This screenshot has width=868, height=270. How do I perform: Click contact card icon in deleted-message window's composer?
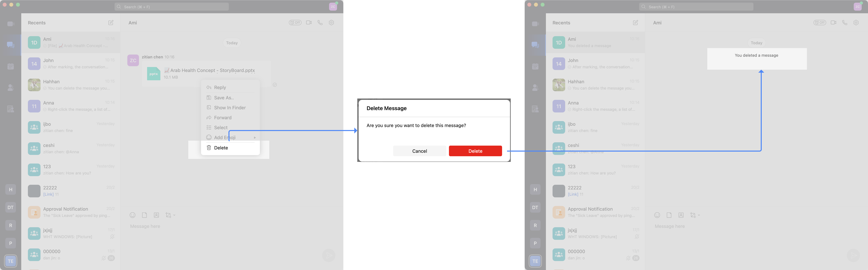(x=681, y=215)
